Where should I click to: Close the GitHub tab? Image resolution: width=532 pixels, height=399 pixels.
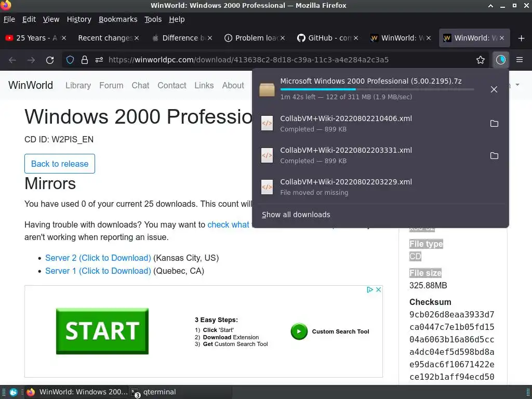355,38
